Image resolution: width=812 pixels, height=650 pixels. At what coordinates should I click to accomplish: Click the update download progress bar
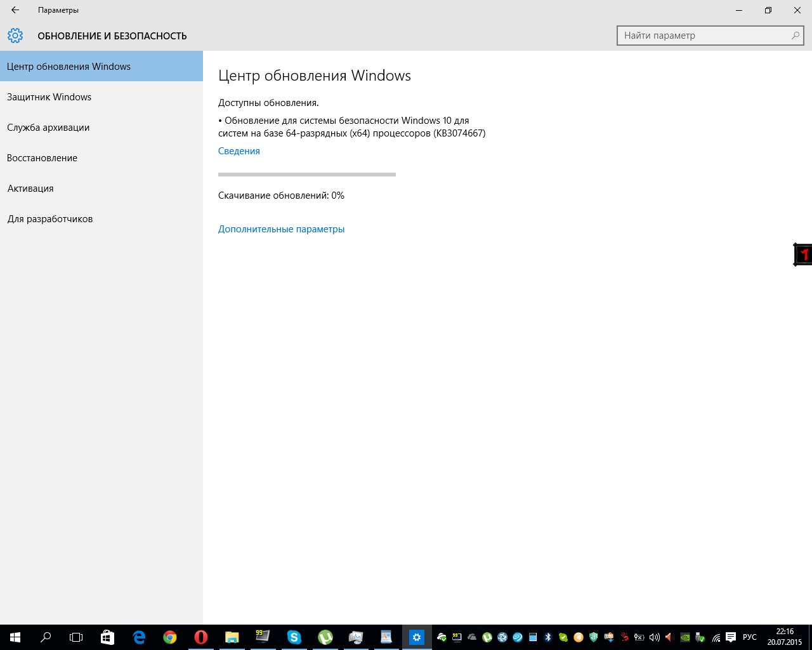[307, 174]
